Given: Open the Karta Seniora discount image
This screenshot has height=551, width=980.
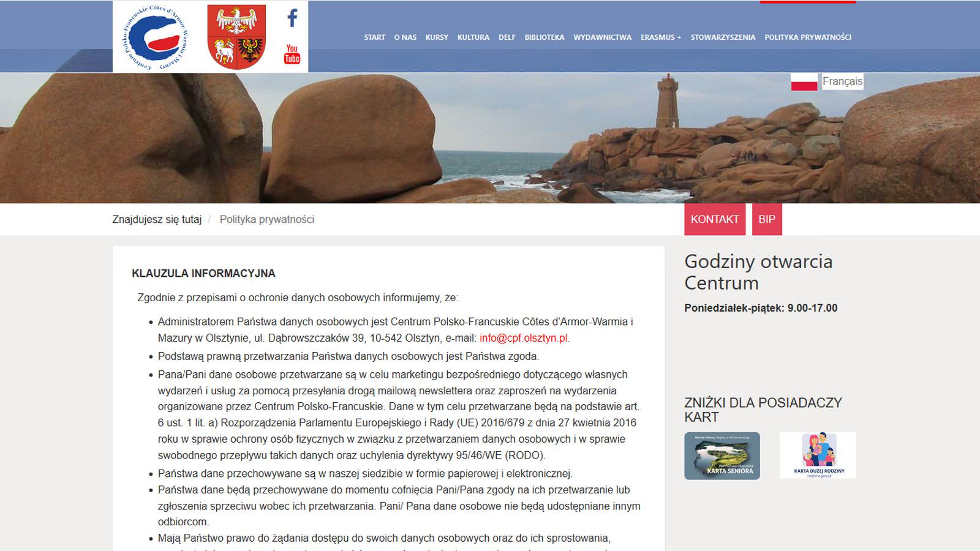Looking at the screenshot, I should click(722, 455).
